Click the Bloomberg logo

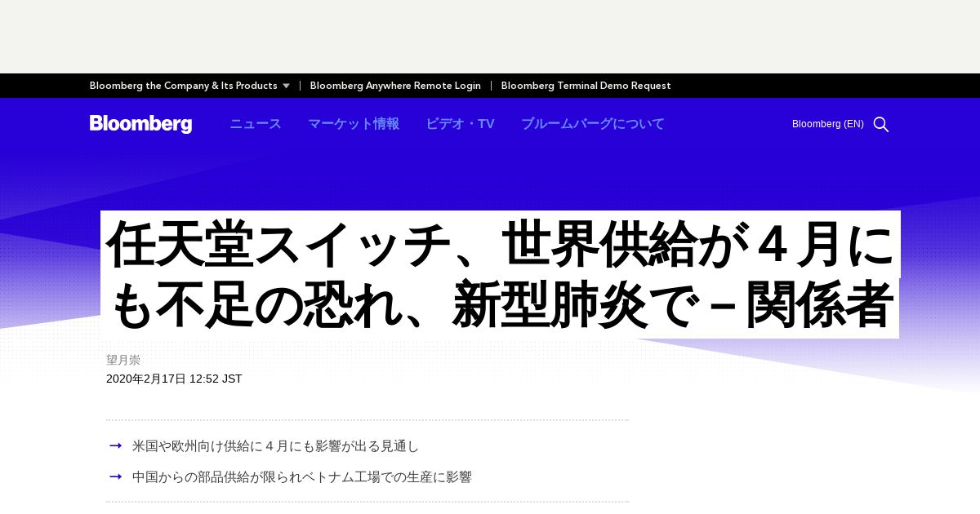click(x=140, y=124)
